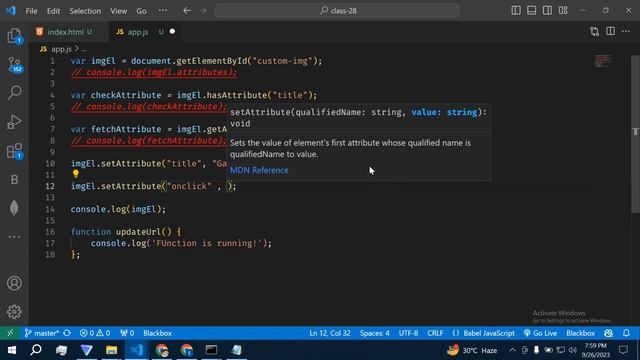Click the feedback/copilot icon beside Blackbox in status bar
The image size is (640, 360).
608,333
